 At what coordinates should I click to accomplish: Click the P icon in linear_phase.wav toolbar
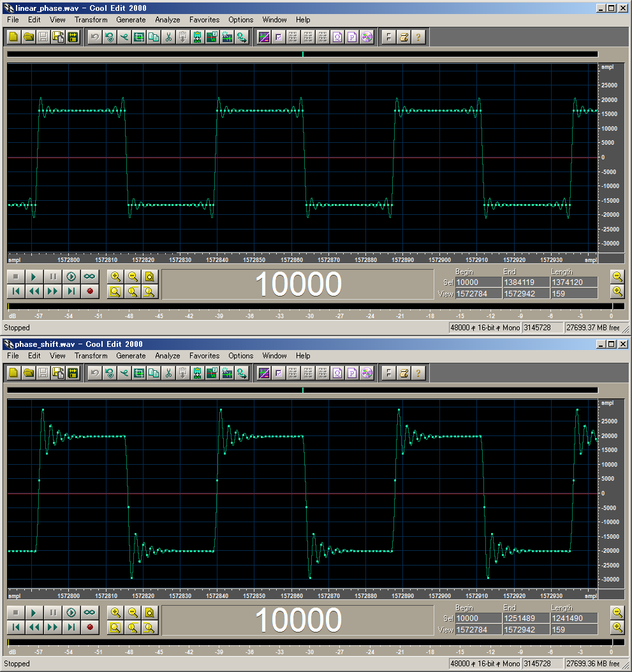pos(352,37)
